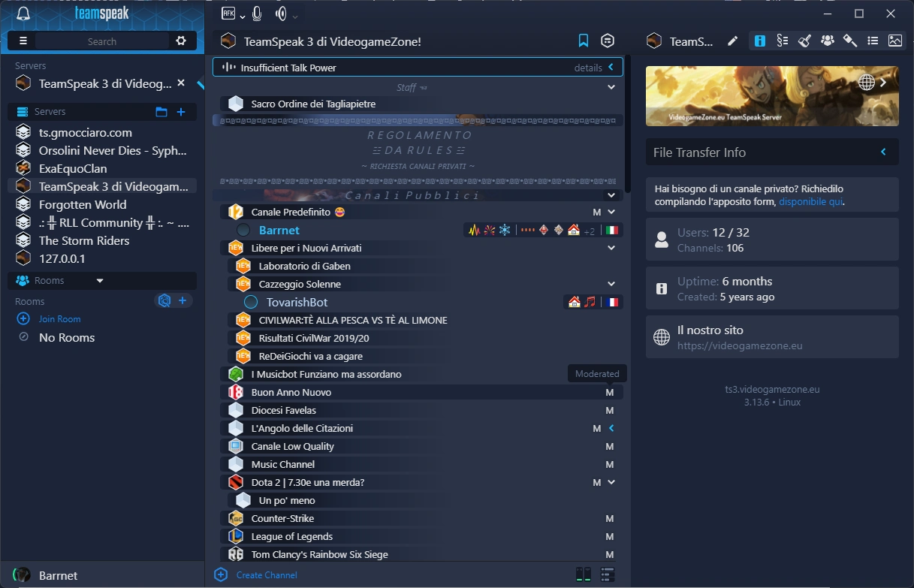Open the AFK status dropdown arrow
The width and height of the screenshot is (914, 588).
[x=243, y=17]
